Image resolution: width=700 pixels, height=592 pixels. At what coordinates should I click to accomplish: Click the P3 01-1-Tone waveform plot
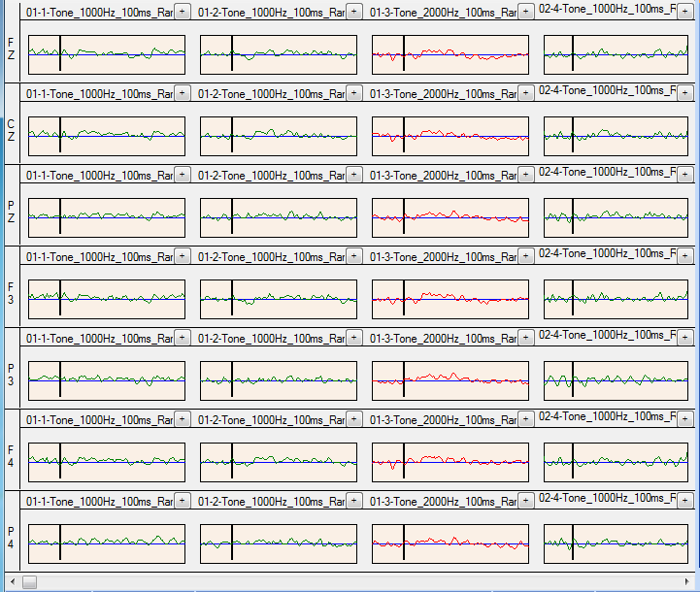click(107, 381)
